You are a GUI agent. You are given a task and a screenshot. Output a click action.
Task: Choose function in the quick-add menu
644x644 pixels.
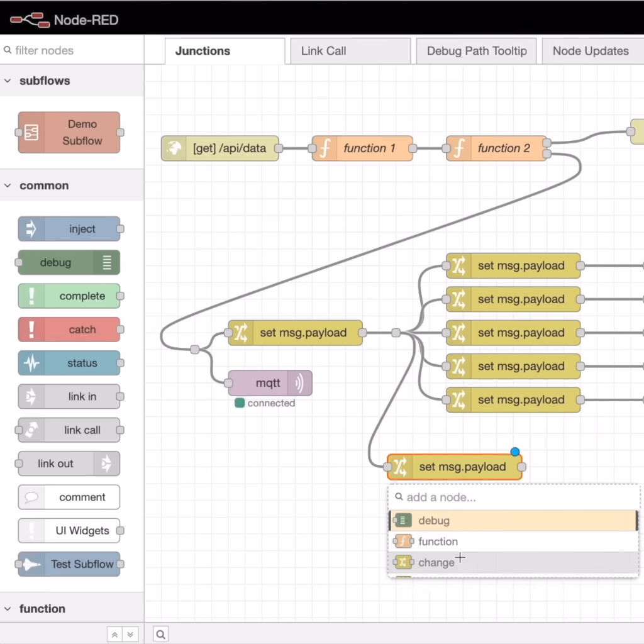[438, 541]
